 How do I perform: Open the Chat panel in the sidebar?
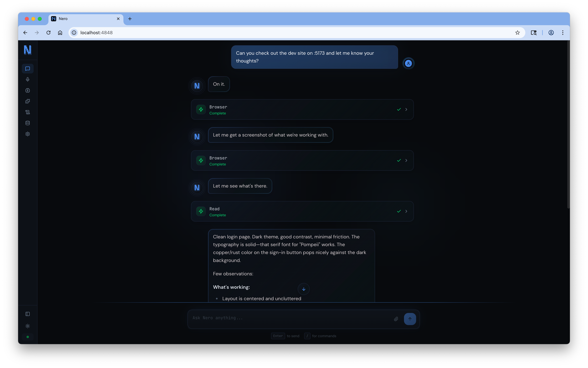(x=27, y=68)
